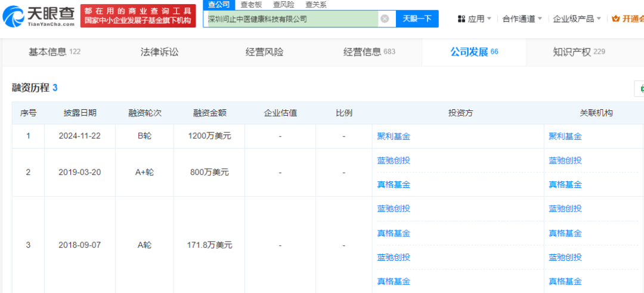The image size is (644, 293).
Task: Switch to the 查关系 search tab
Action: pyautogui.click(x=316, y=4)
